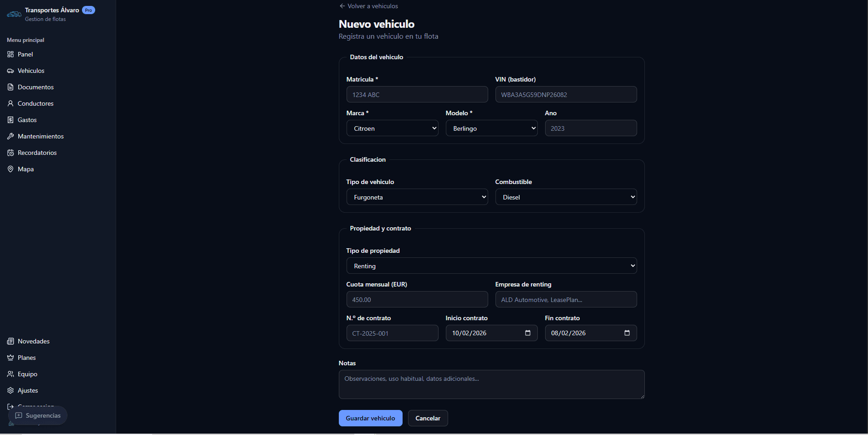Click the Documentos file icon
Screen dimensions: 868x435
(10, 87)
